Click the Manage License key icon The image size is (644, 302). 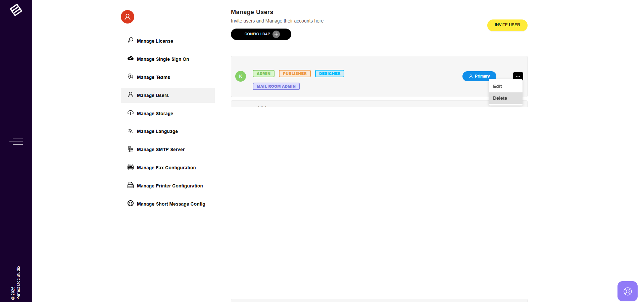(x=130, y=40)
